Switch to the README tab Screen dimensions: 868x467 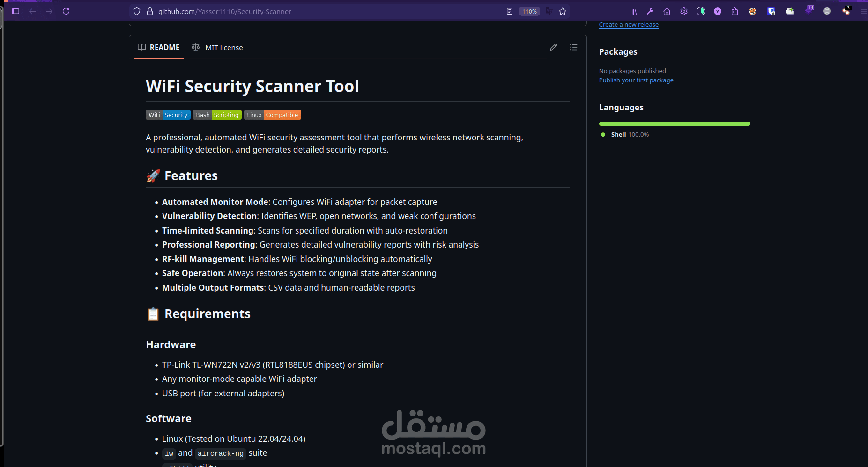pos(158,47)
